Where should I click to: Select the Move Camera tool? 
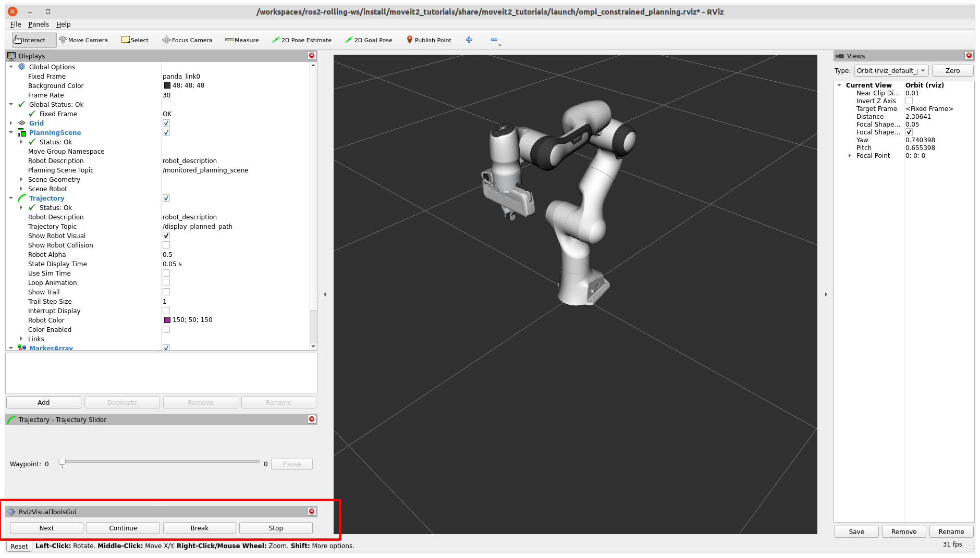83,40
